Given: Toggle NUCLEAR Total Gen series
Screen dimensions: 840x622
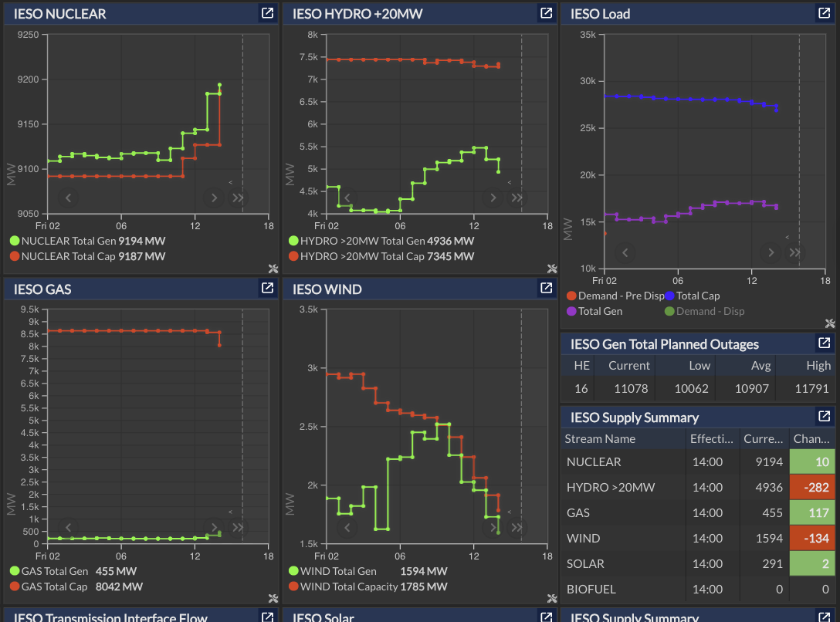Looking at the screenshot, I should [88, 241].
